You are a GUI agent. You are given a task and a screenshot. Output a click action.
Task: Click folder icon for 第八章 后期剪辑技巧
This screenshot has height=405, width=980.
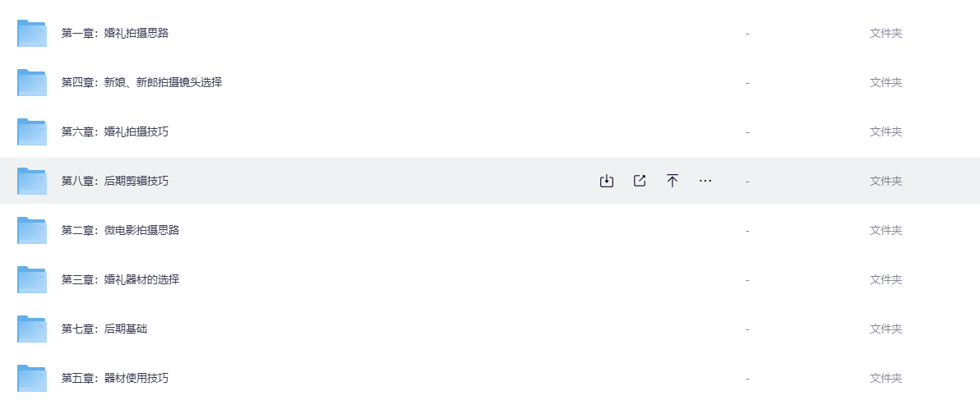[x=32, y=182]
